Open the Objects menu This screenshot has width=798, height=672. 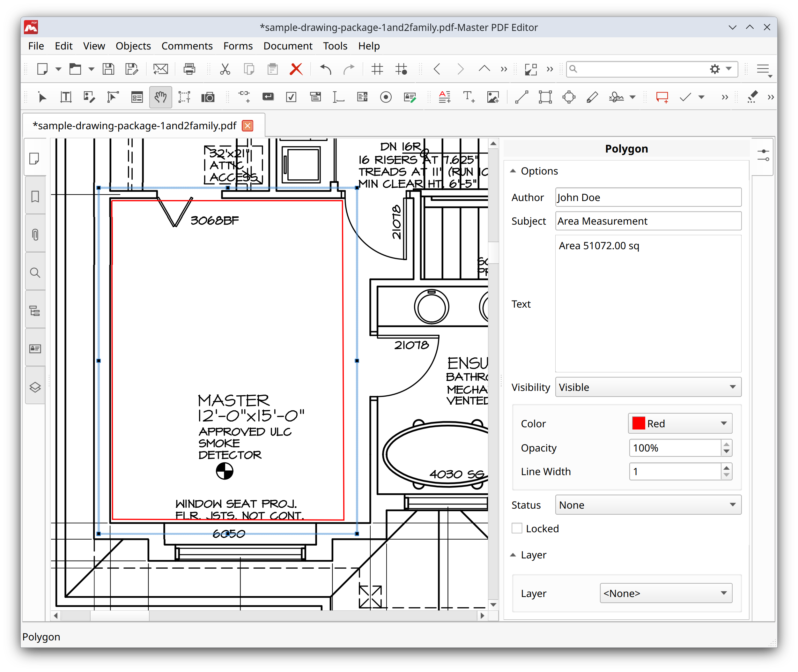click(x=133, y=46)
